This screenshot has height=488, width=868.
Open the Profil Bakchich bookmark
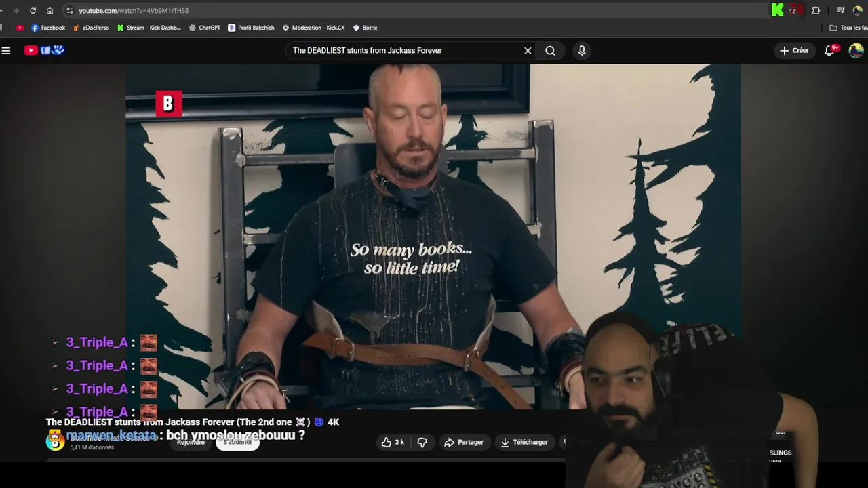click(251, 28)
